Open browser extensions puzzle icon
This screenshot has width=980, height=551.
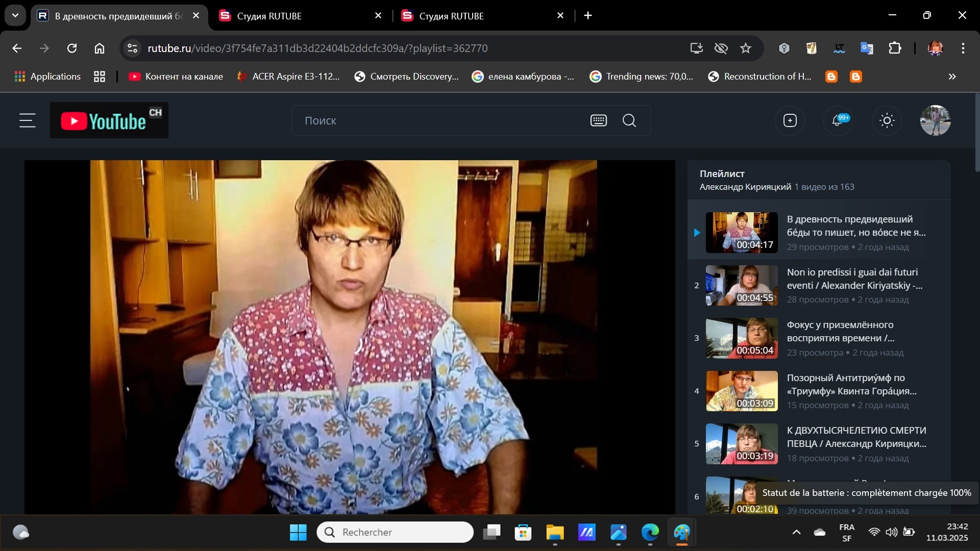pyautogui.click(x=895, y=48)
